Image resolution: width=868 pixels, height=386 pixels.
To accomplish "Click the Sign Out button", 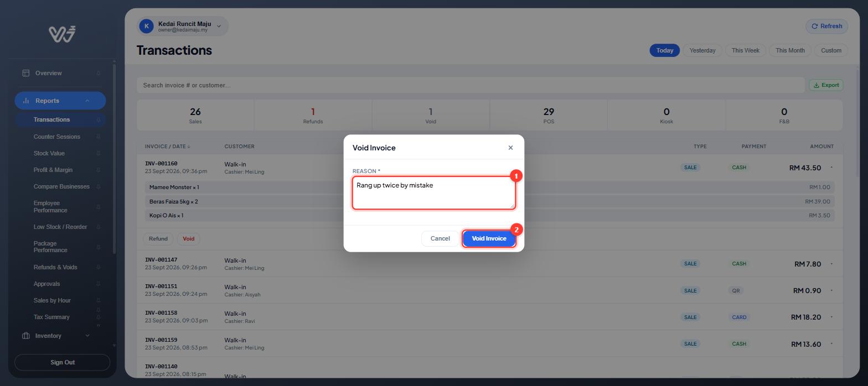I will 62,362.
